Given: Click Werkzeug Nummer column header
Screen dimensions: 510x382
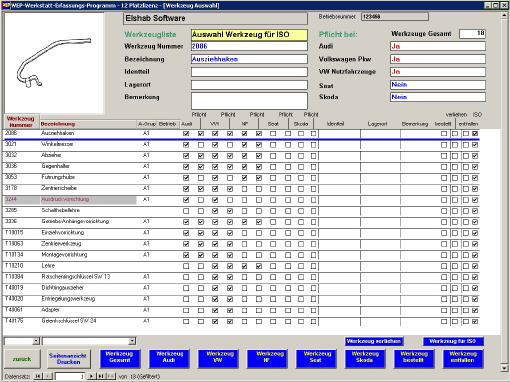Looking at the screenshot, I should pos(21,121).
